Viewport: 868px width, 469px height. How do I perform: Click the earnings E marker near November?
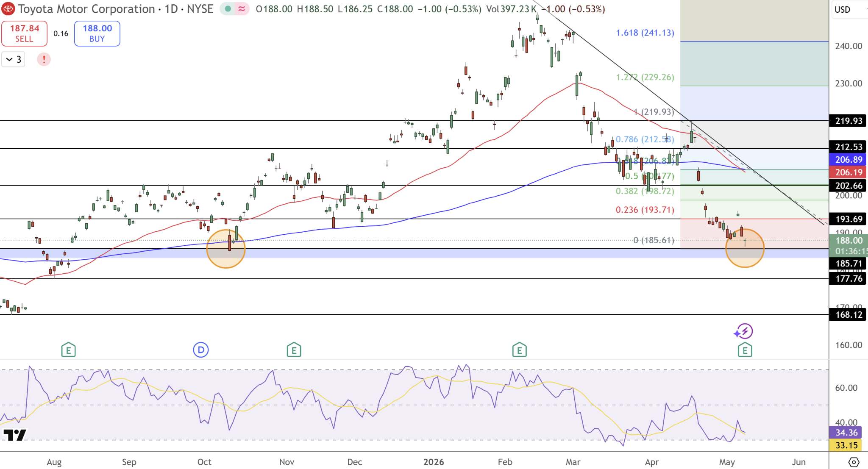(294, 350)
